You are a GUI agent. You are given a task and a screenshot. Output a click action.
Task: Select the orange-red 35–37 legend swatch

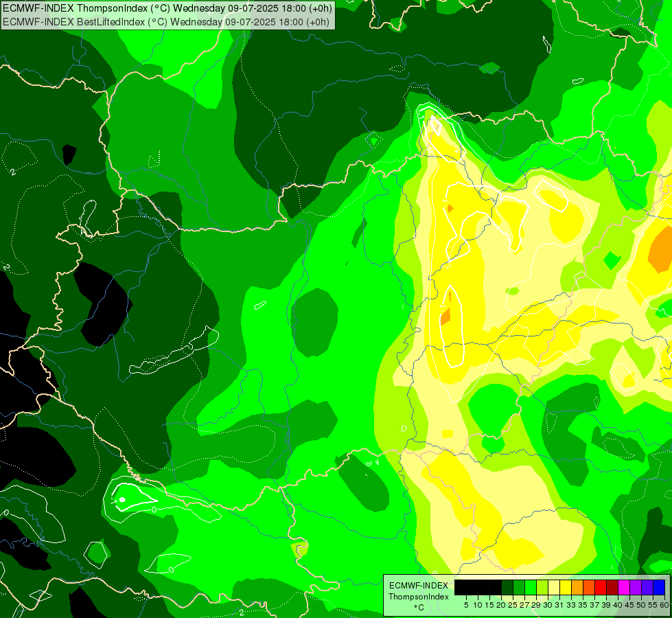tap(589, 587)
